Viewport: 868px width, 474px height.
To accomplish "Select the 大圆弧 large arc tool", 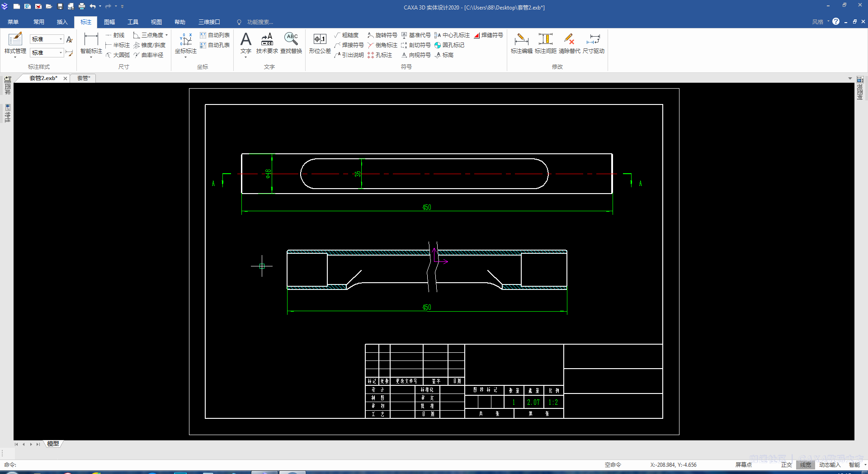I will click(118, 55).
